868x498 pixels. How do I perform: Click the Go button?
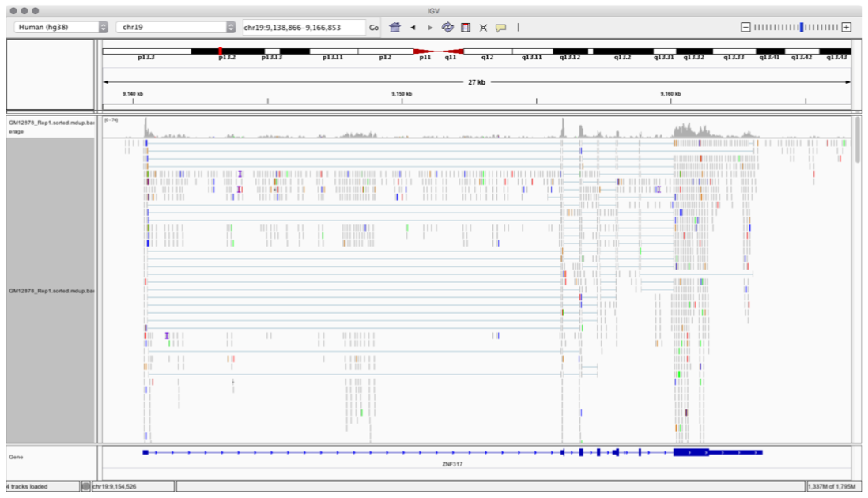point(374,27)
